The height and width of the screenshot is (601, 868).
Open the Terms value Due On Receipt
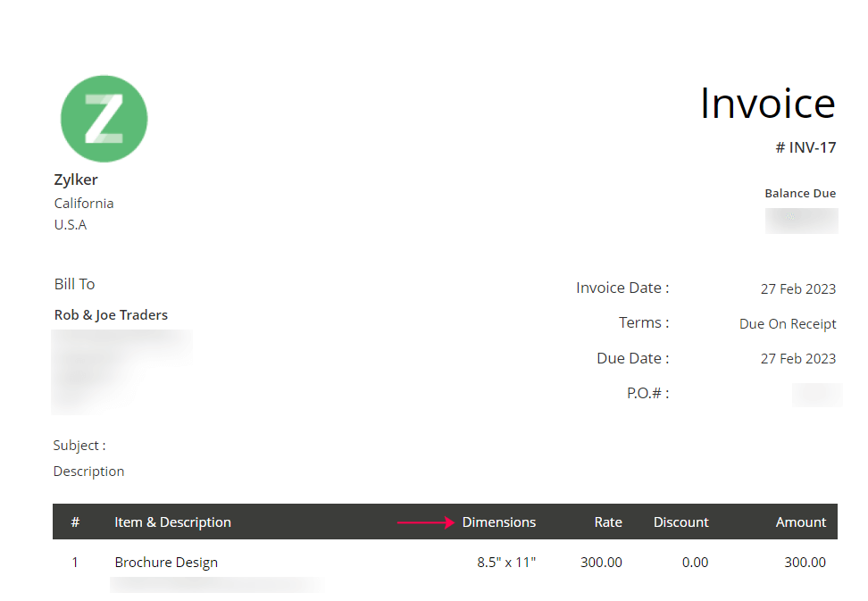point(788,323)
